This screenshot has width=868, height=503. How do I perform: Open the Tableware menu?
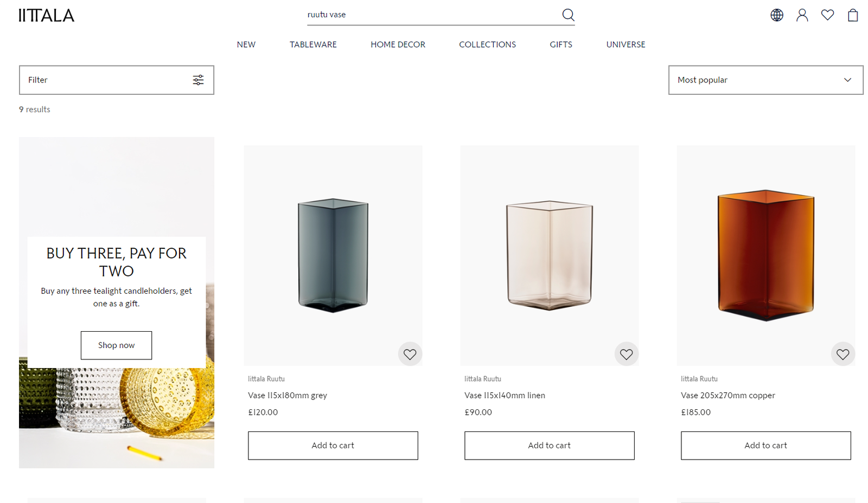(313, 44)
